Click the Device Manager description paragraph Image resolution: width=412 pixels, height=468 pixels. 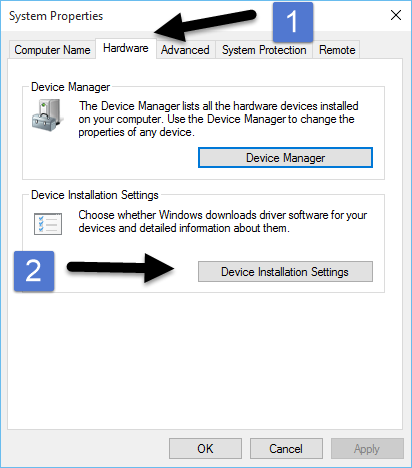pyautogui.click(x=218, y=119)
